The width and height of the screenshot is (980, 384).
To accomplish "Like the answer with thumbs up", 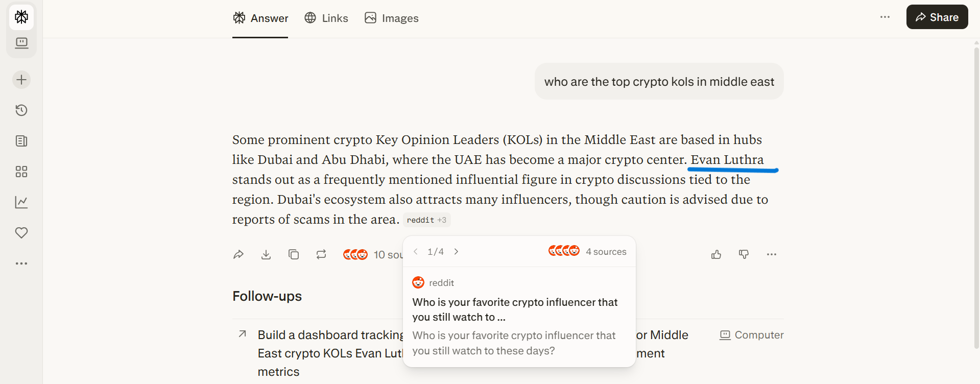I will pos(715,254).
